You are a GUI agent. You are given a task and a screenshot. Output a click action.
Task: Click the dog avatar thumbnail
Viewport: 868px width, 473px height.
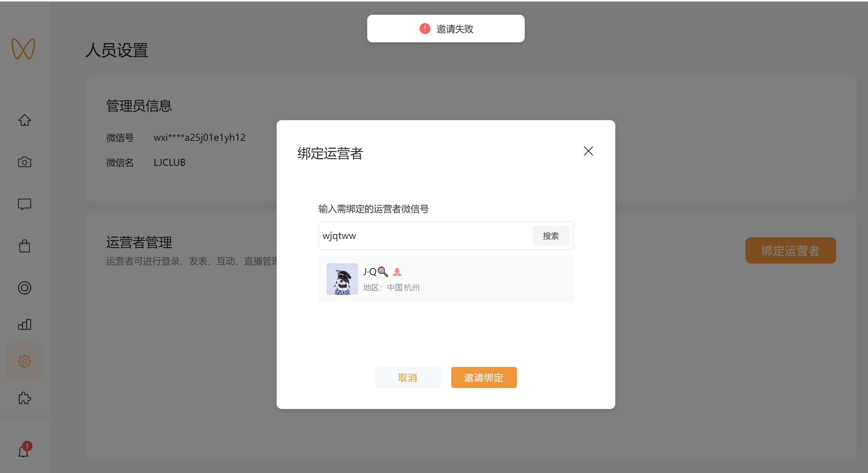pyautogui.click(x=342, y=279)
